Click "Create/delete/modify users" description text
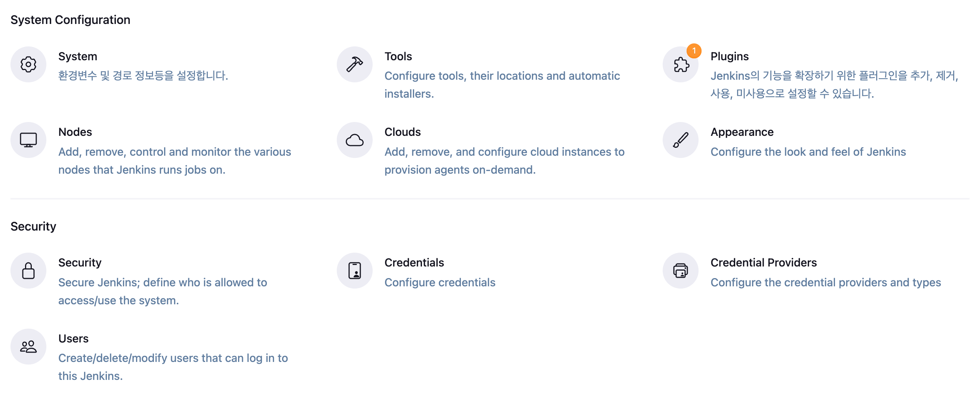980x393 pixels. pyautogui.click(x=128, y=358)
